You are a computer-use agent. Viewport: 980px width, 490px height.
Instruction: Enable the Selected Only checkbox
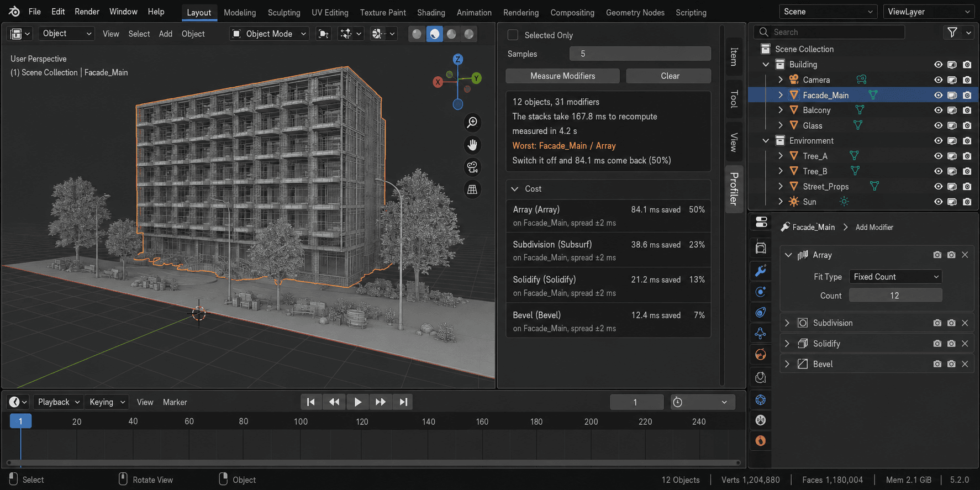[513, 35]
